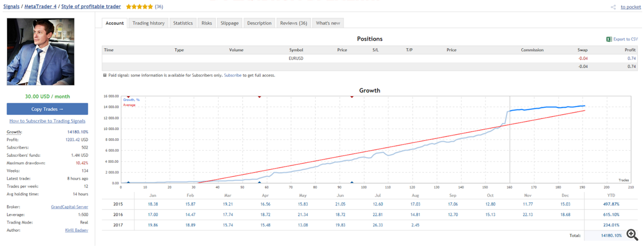
Task: Click the Commission column header
Action: tap(532, 50)
